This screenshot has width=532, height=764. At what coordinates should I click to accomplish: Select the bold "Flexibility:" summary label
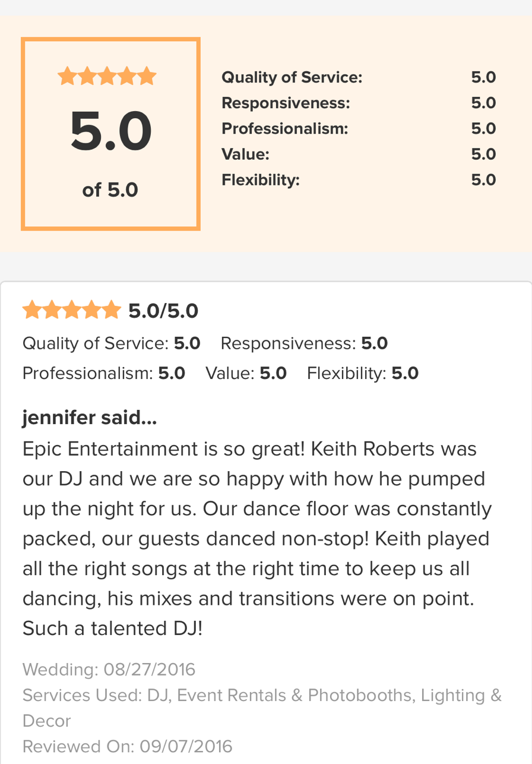tap(260, 179)
